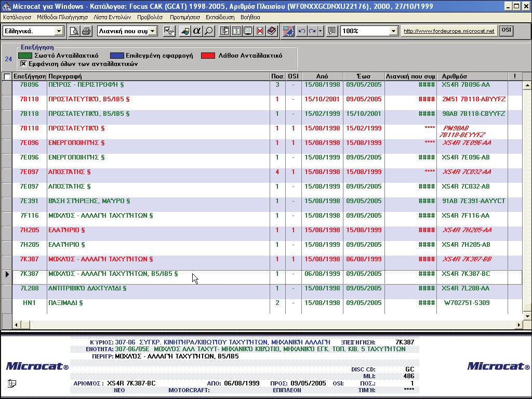Click the alpha symbol search icon
The height and width of the screenshot is (399, 532).
[x=197, y=31]
